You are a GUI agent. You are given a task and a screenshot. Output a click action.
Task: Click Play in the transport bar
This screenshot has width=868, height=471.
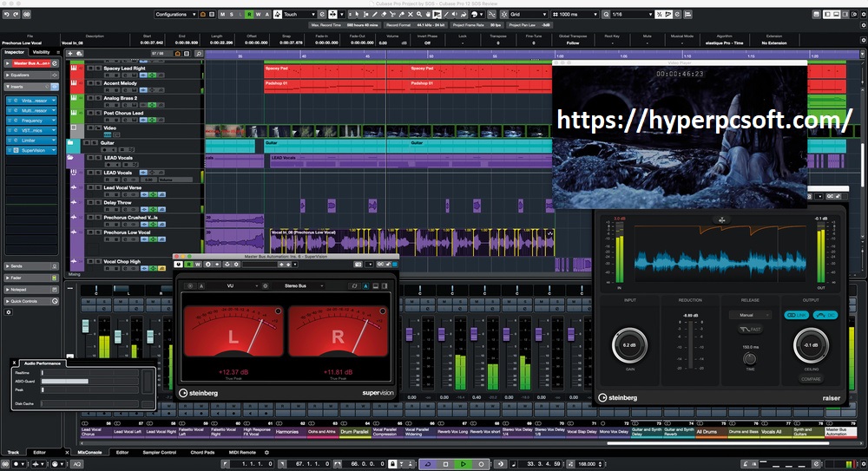point(464,464)
